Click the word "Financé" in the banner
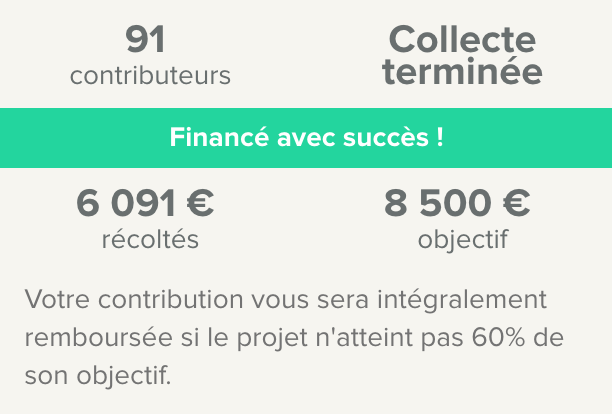The height and width of the screenshot is (414, 612). pyautogui.click(x=212, y=137)
